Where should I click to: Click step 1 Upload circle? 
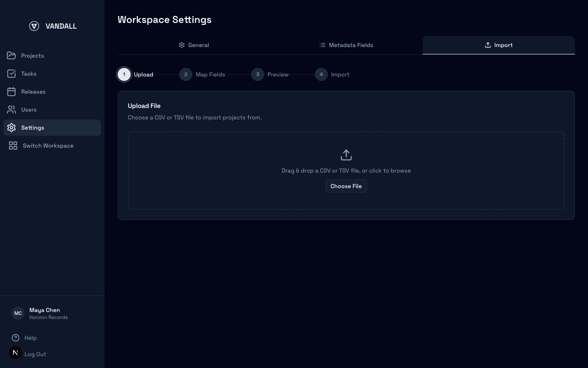click(124, 74)
